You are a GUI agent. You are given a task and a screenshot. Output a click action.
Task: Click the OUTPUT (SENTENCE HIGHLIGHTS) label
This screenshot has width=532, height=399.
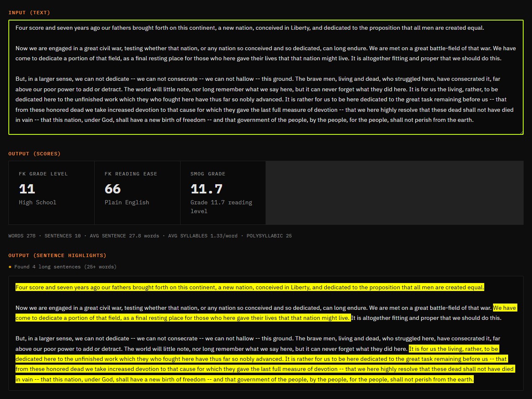pos(57,255)
